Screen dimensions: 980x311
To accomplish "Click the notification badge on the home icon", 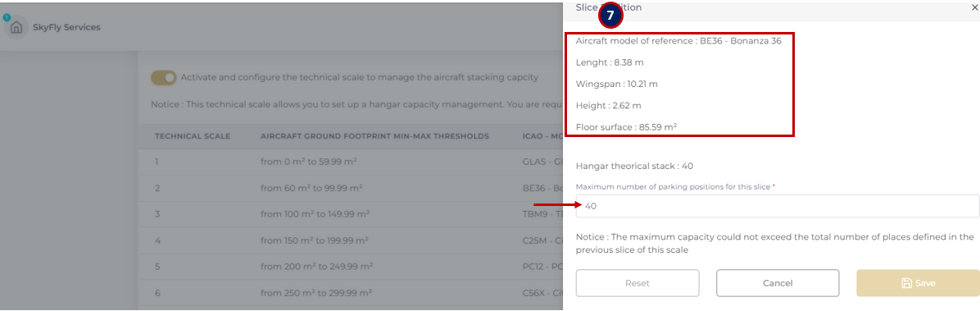I will (7, 17).
